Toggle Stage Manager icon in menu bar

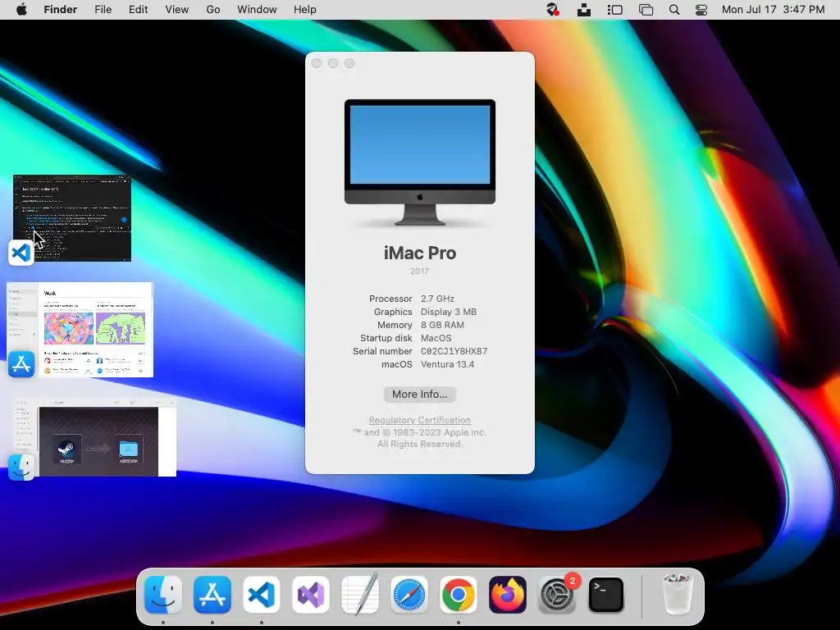[614, 10]
